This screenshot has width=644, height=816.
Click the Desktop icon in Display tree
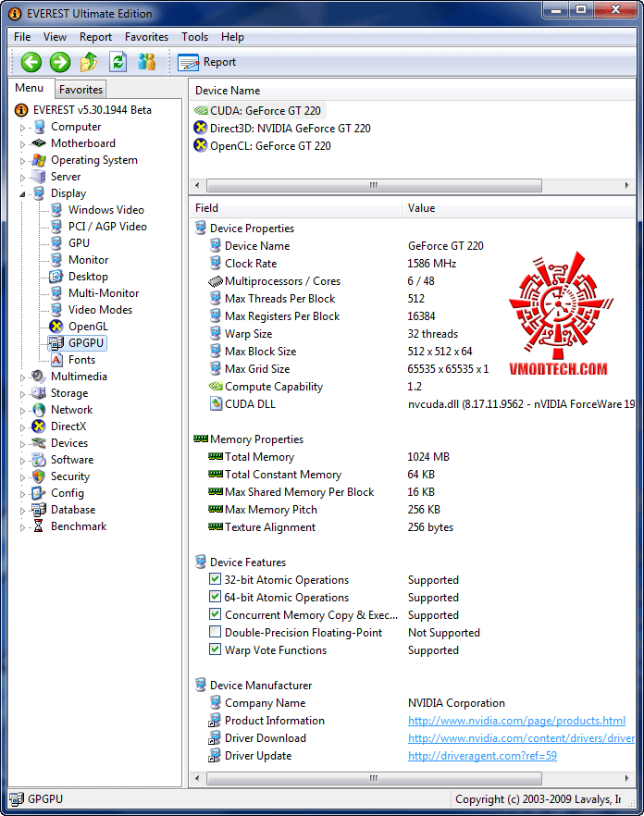tap(56, 277)
